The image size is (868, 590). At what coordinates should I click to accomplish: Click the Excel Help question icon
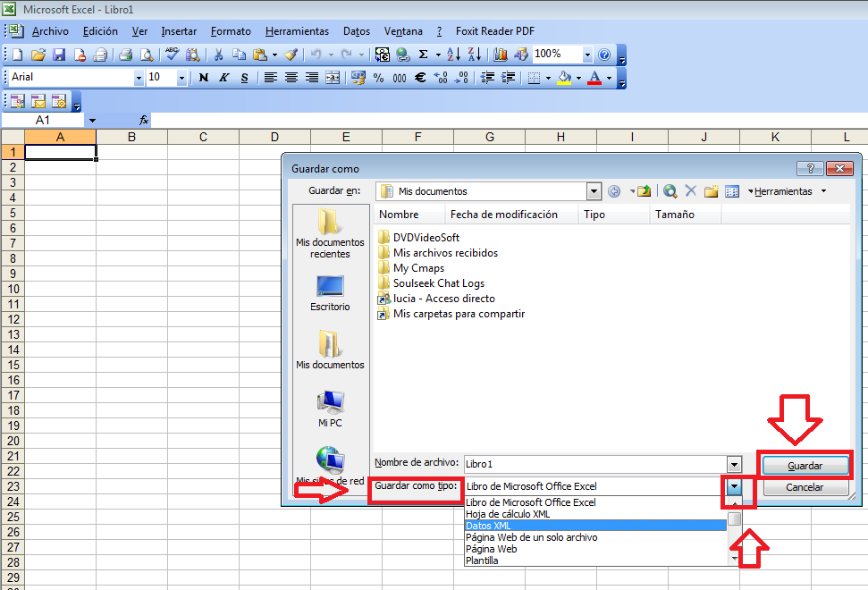(x=604, y=55)
